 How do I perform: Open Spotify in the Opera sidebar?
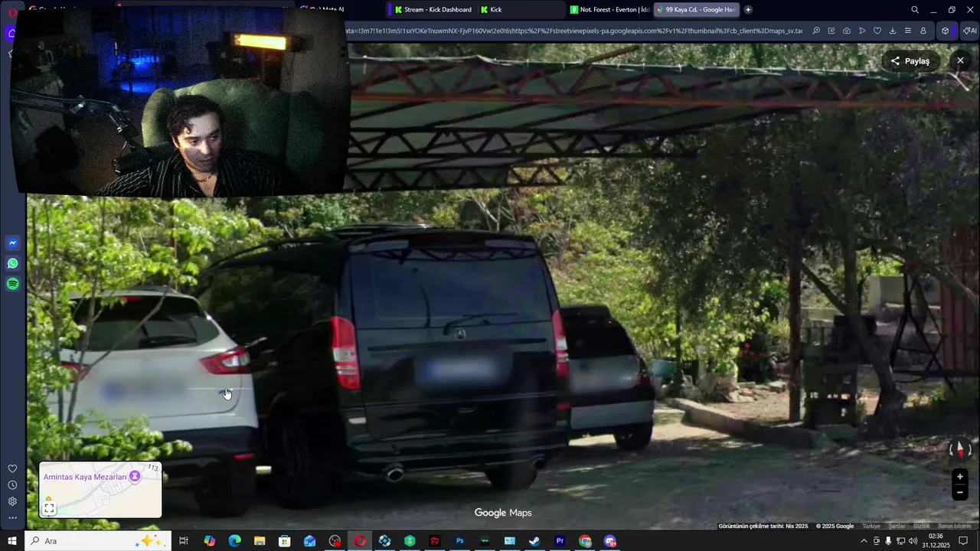12,284
